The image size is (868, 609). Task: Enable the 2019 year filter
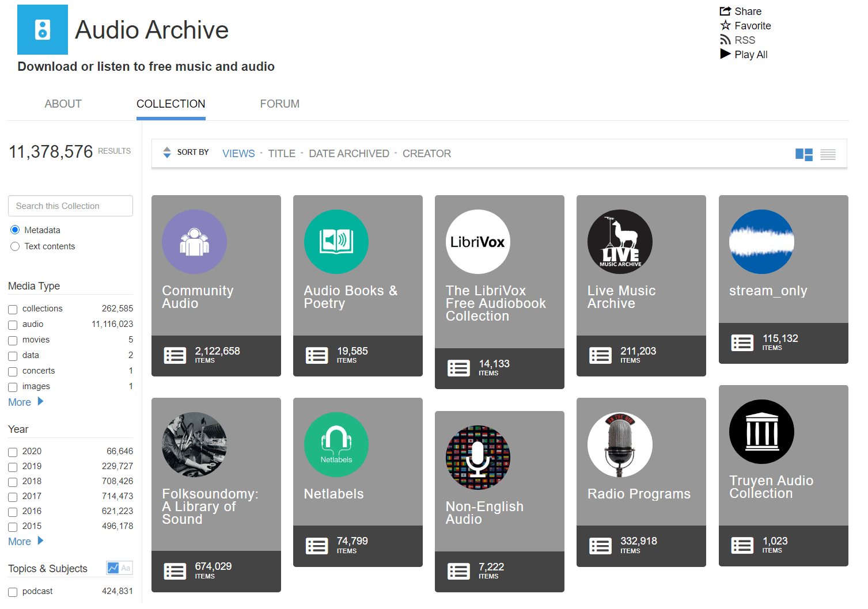point(13,467)
